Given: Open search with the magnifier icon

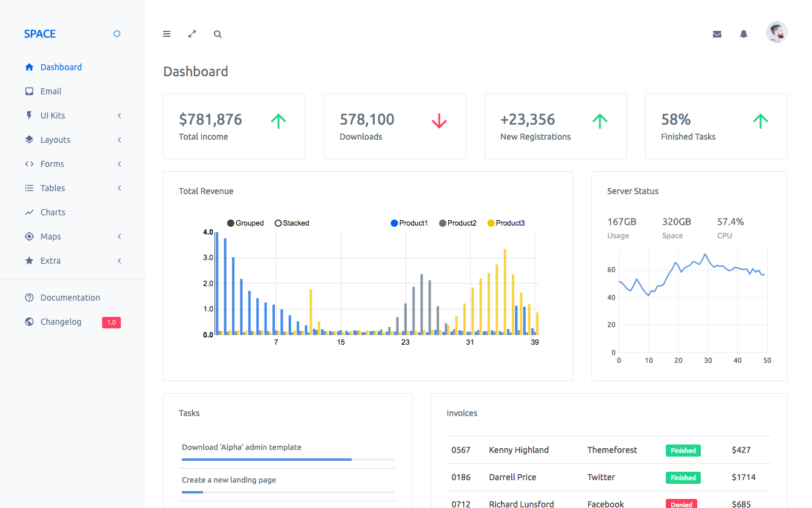Looking at the screenshot, I should click(x=217, y=34).
